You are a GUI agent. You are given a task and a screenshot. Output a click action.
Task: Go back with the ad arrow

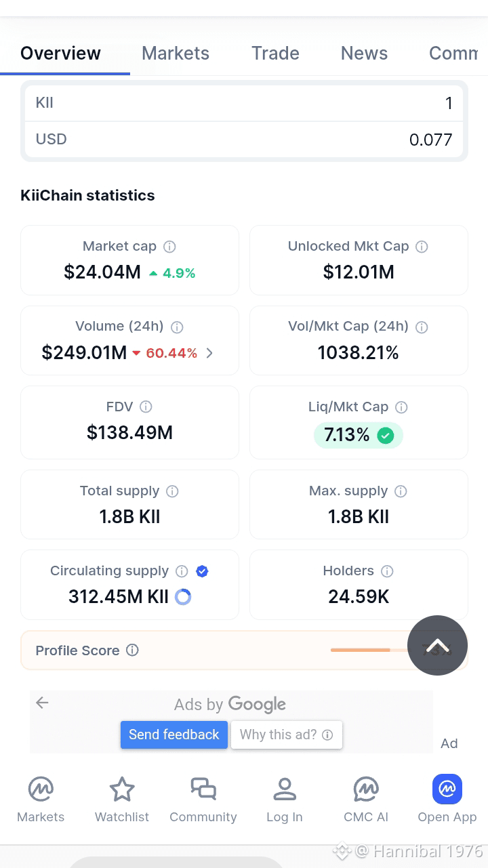(42, 703)
